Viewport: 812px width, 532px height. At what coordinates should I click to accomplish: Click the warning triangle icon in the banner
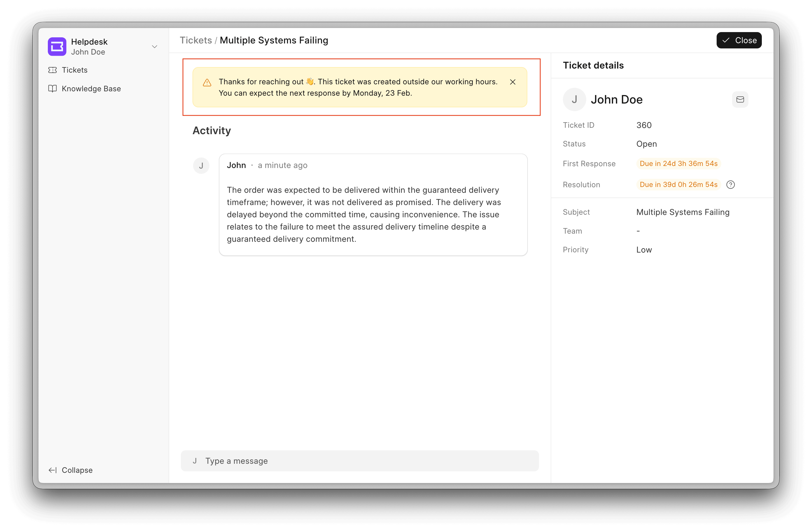207,83
